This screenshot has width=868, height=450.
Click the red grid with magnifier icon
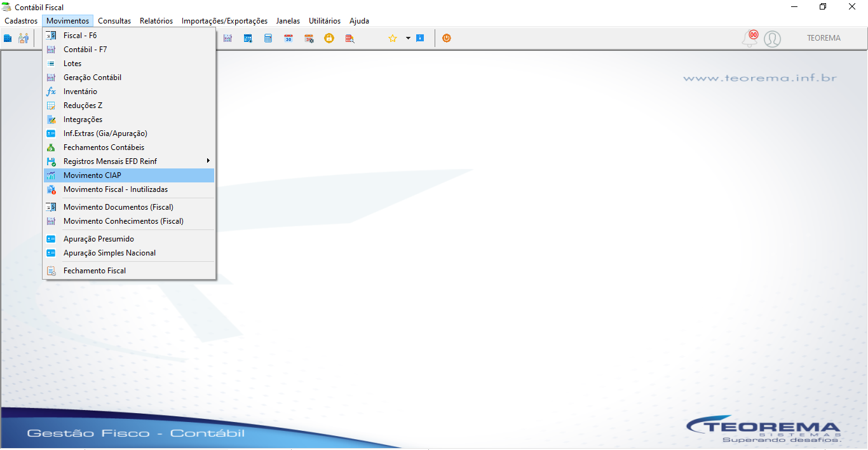pyautogui.click(x=349, y=38)
